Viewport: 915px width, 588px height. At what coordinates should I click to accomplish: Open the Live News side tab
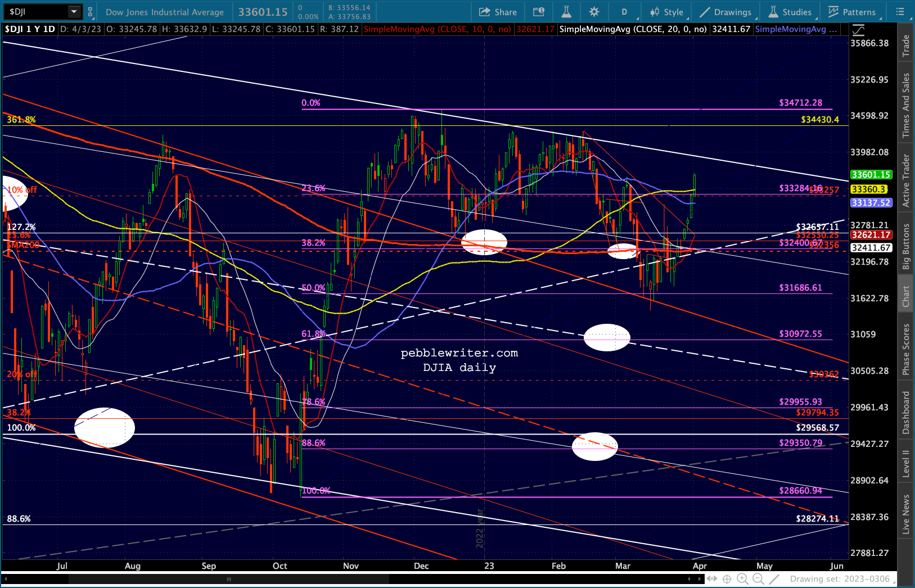pos(906,514)
